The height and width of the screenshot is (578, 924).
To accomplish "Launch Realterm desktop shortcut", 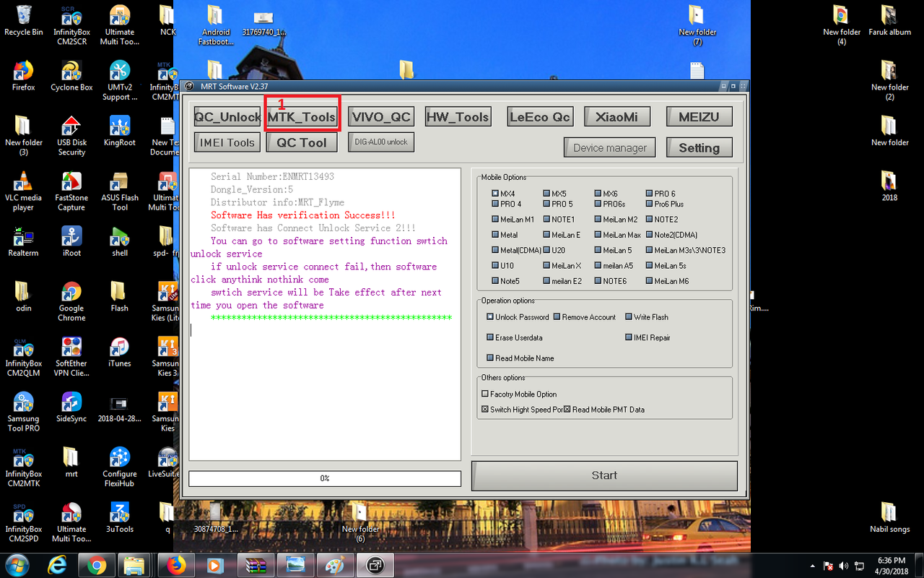I will coord(23,241).
